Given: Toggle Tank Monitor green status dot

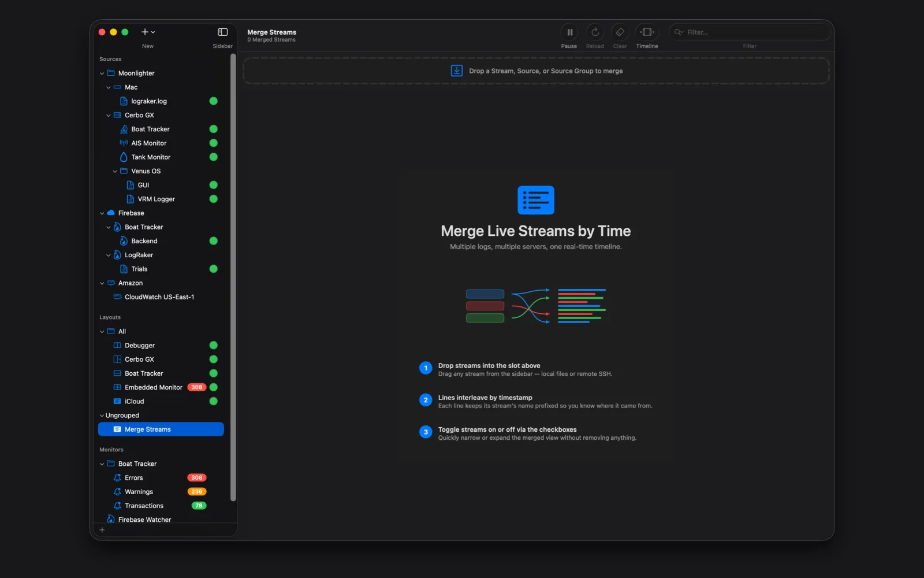Looking at the screenshot, I should (213, 157).
